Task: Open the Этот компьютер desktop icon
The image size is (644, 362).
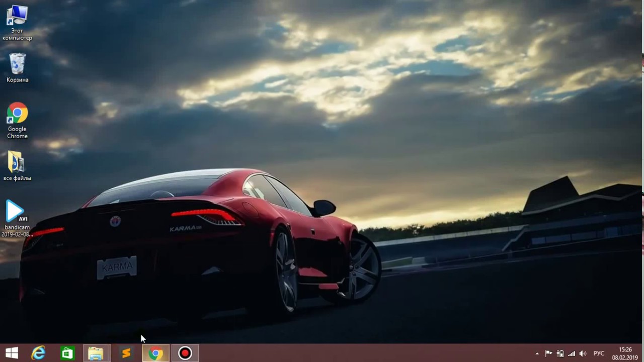Action: click(x=17, y=23)
